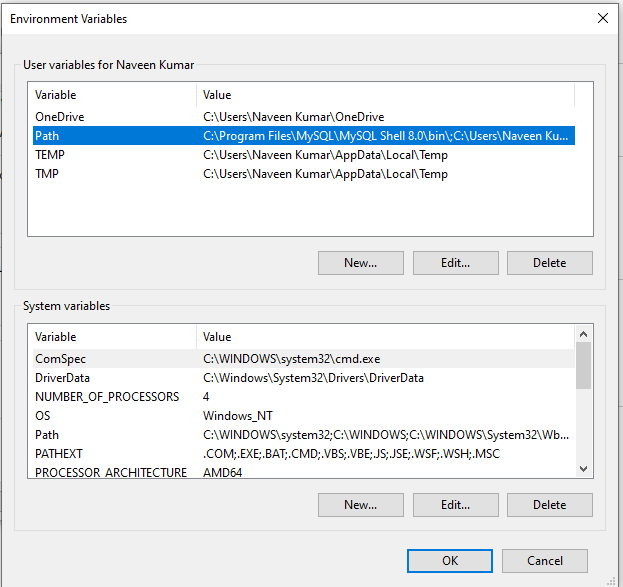Click the TEMP row's AppData\Local\Temp value
Viewport: 623px width, 587px height.
[x=325, y=155]
